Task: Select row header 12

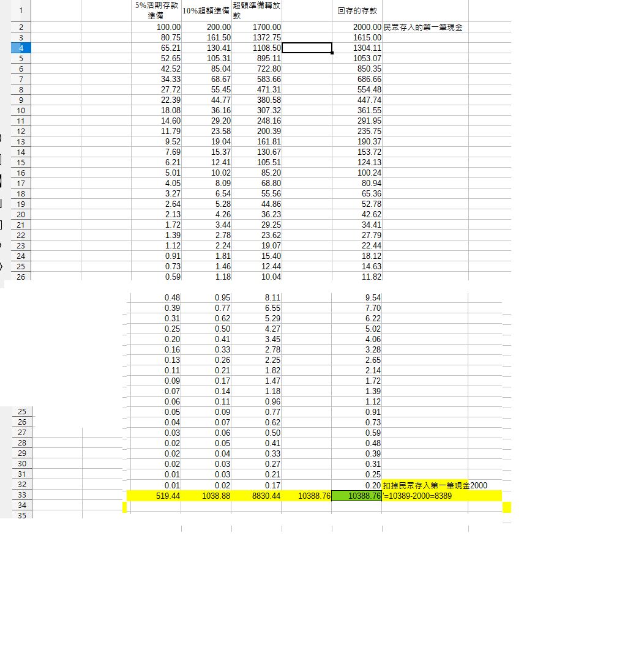Action: pyautogui.click(x=21, y=131)
